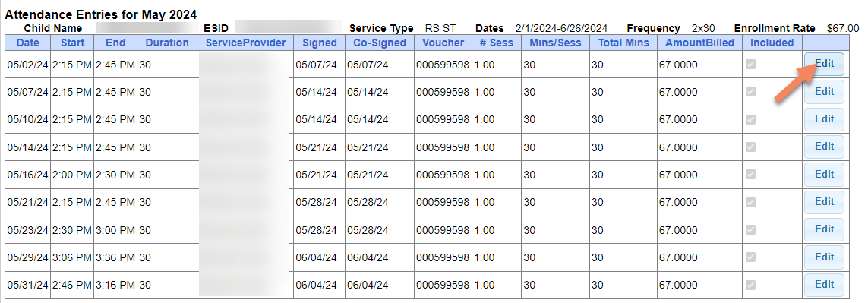Screen dimensions: 868x303
Task: Click the Voucher column header
Action: point(443,43)
